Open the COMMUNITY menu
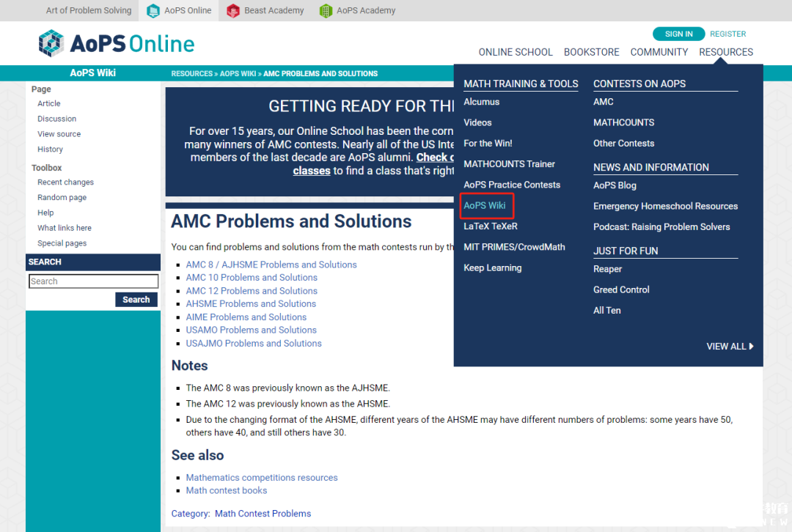Screen dimensions: 792x532 pos(659,52)
